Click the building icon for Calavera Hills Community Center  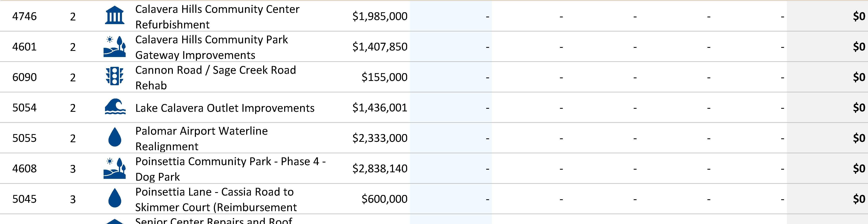pyautogui.click(x=115, y=16)
